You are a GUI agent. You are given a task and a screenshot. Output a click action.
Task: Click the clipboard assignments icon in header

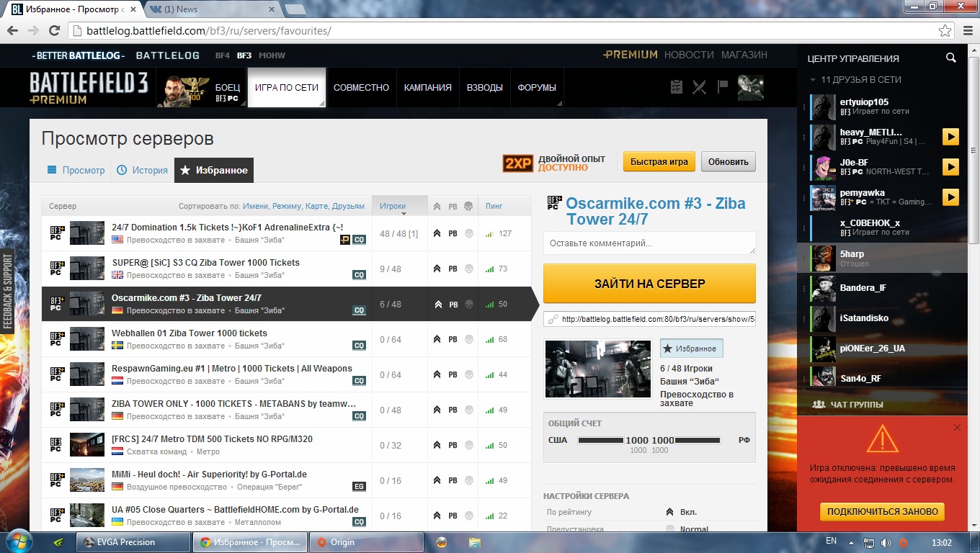tap(676, 87)
